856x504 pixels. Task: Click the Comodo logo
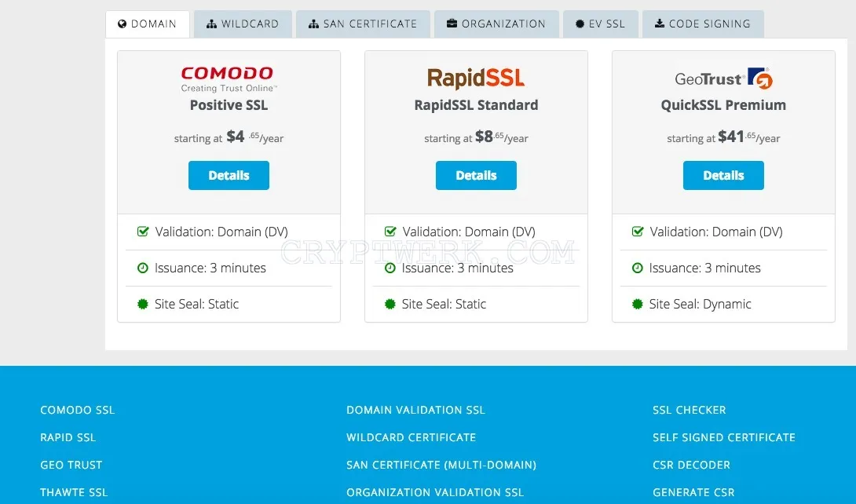(229, 79)
